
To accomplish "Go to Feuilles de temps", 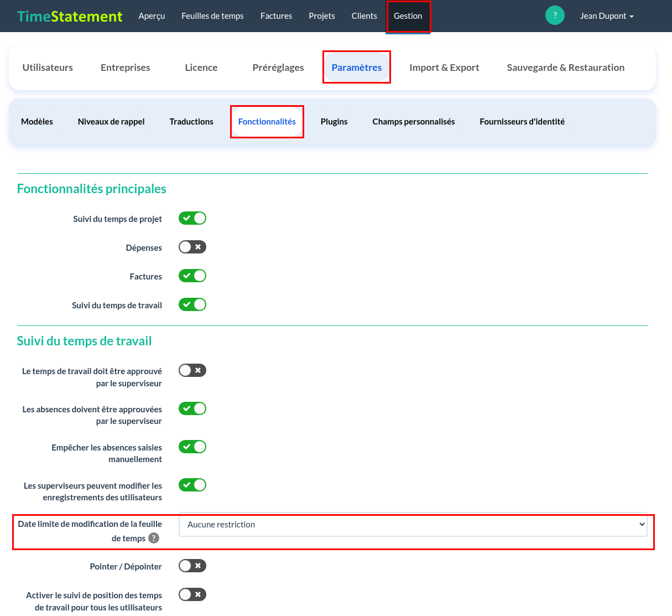I will click(212, 16).
